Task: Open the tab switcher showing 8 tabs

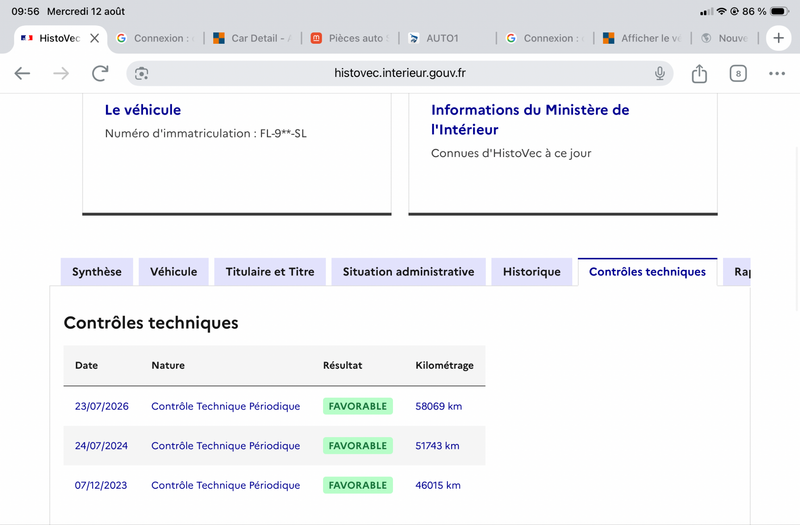Action: click(738, 73)
